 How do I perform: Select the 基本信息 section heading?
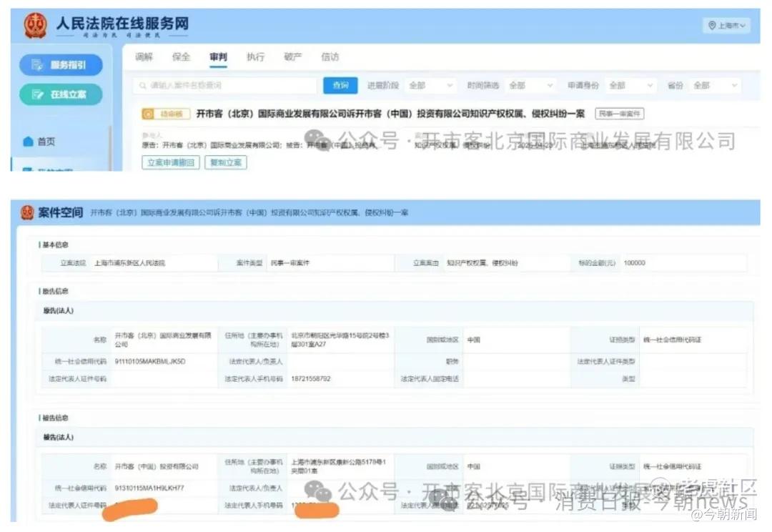click(54, 245)
